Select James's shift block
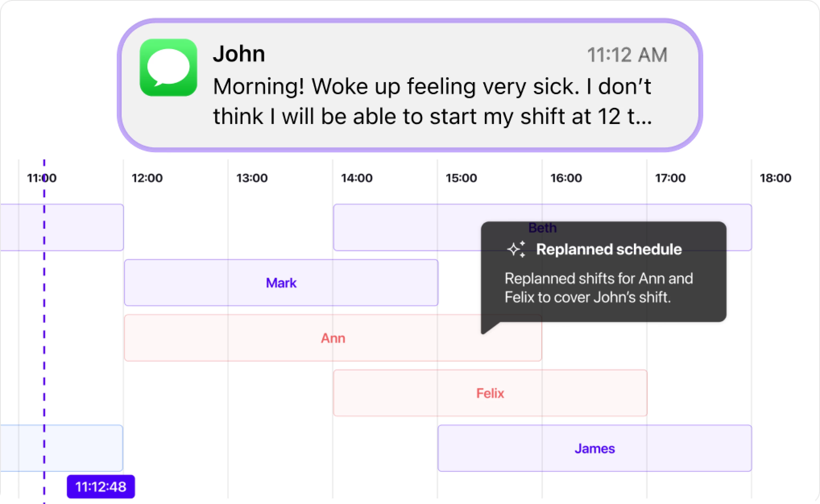The height and width of the screenshot is (504, 820). tap(594, 448)
